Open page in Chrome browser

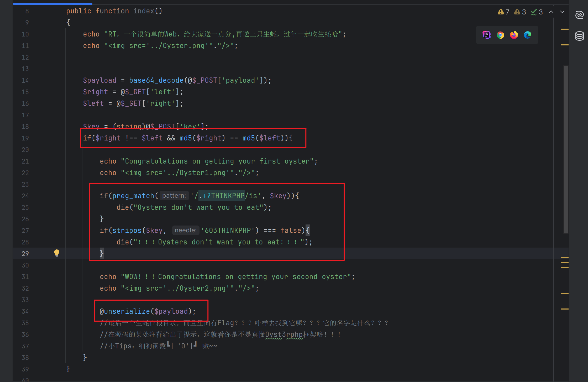point(500,35)
